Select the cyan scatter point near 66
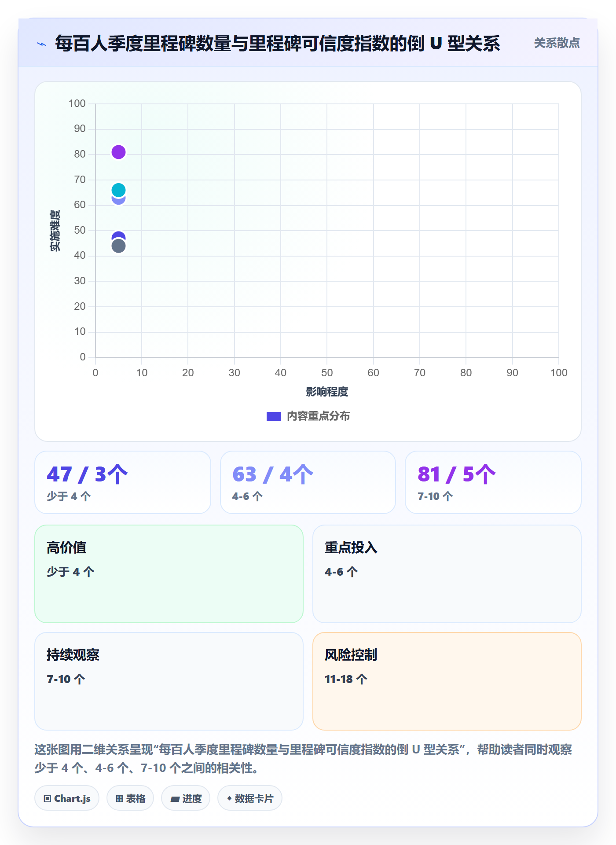The height and width of the screenshot is (845, 616). [x=118, y=190]
